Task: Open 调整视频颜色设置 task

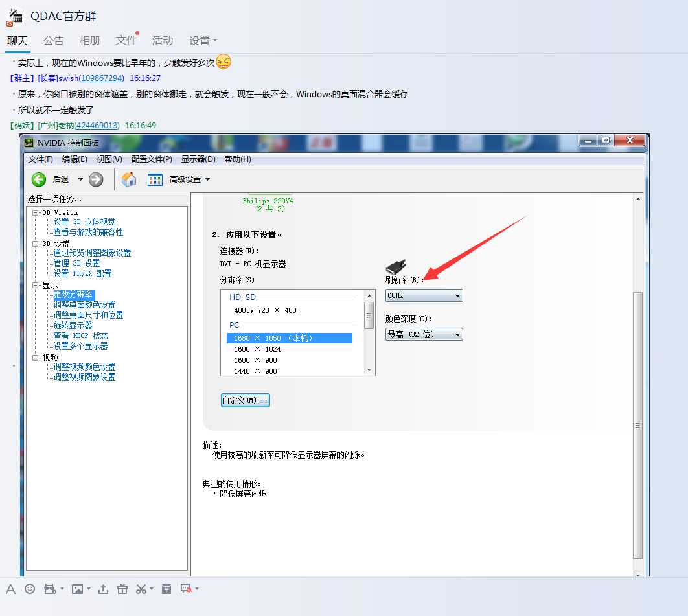Action: [x=84, y=367]
